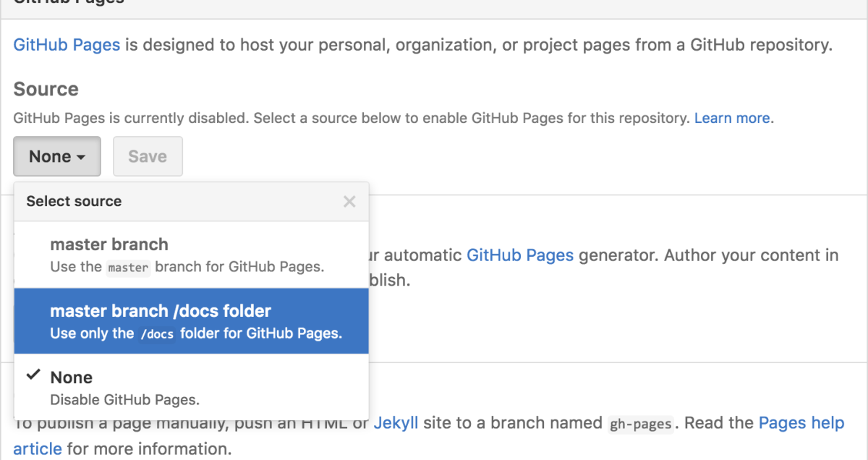
Task: Open the GitHub Pages link at the top
Action: coord(67,44)
